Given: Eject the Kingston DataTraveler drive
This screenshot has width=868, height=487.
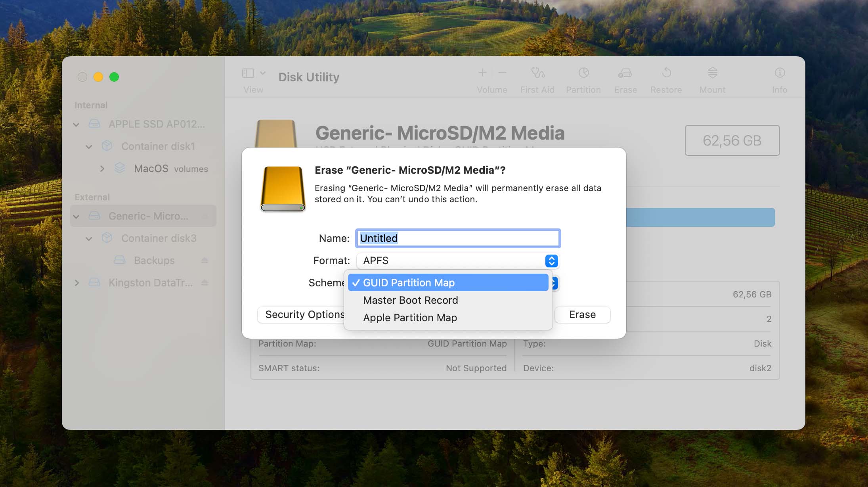Looking at the screenshot, I should [205, 283].
